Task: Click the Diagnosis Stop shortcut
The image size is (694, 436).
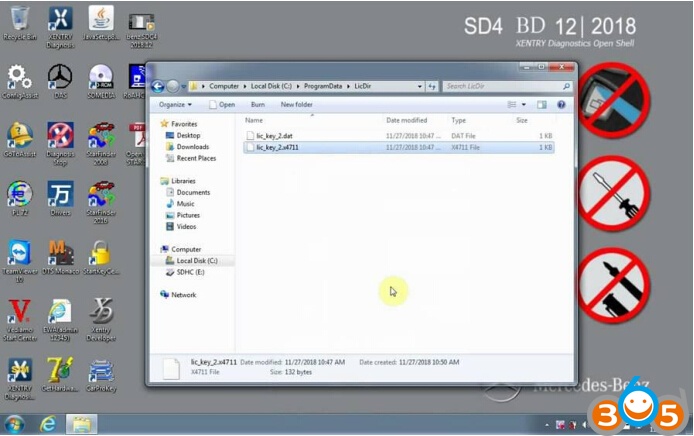Action: (60, 144)
